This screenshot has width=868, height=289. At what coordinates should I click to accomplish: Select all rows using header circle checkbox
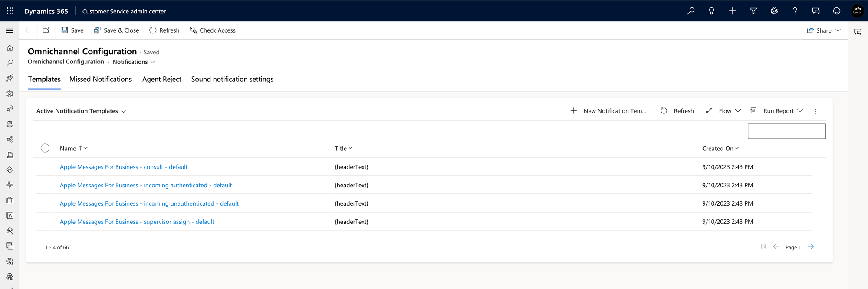[x=45, y=148]
